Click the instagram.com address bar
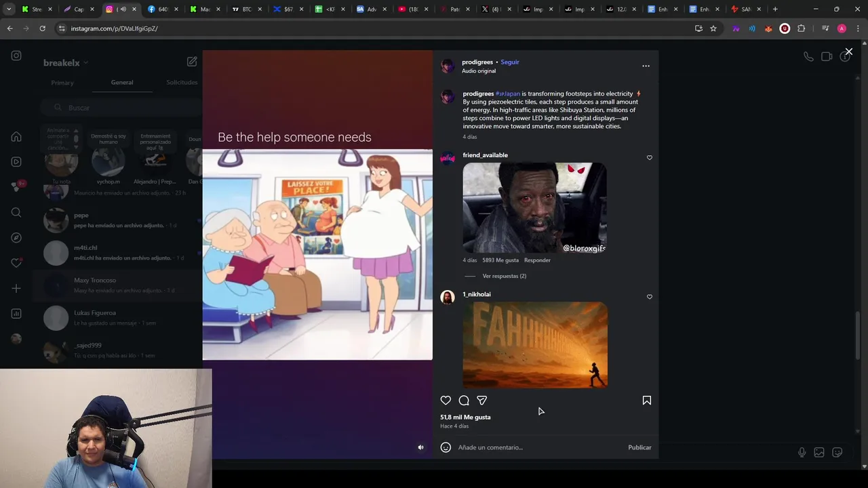 tap(380, 28)
